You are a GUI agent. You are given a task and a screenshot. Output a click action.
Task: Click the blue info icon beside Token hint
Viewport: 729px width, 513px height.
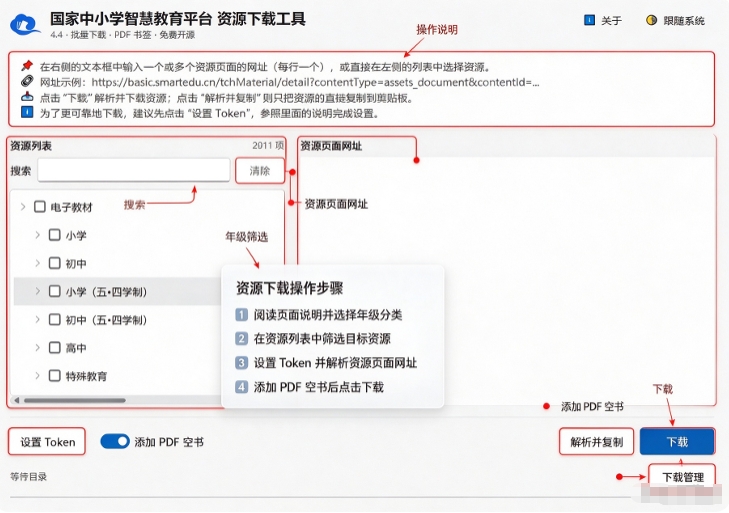27,112
